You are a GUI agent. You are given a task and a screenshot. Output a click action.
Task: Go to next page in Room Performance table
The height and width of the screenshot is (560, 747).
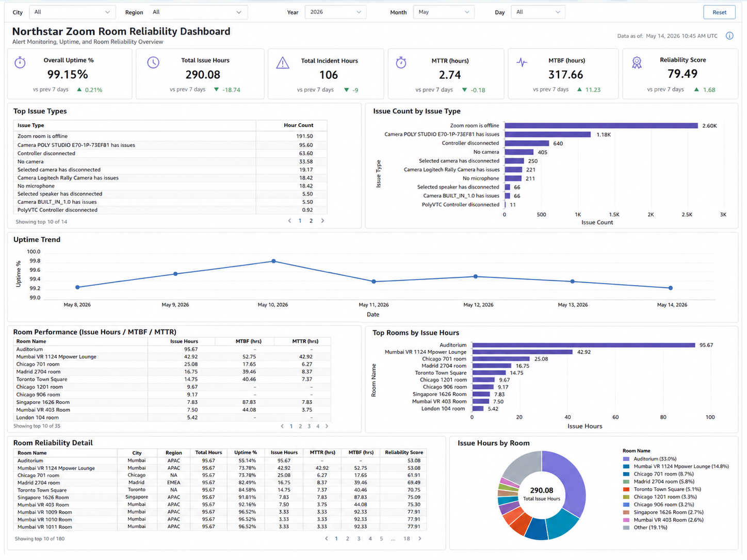point(327,426)
